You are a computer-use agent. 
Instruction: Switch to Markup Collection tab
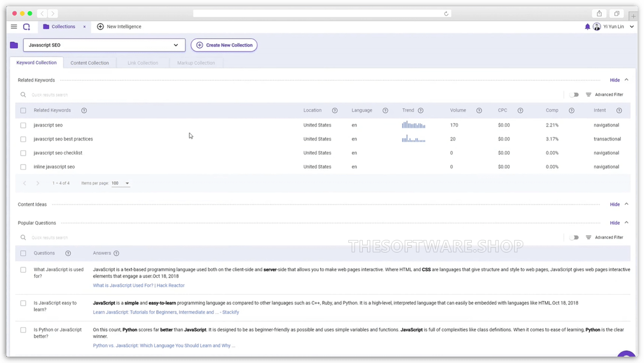(196, 63)
